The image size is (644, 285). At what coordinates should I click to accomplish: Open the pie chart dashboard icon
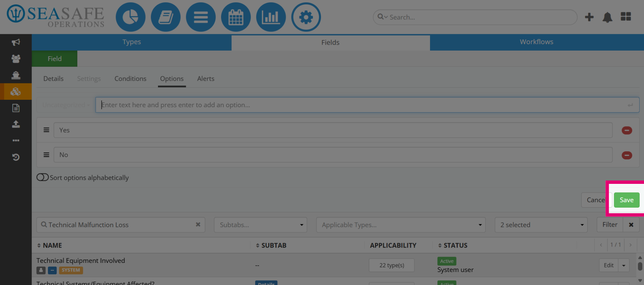pos(130,17)
